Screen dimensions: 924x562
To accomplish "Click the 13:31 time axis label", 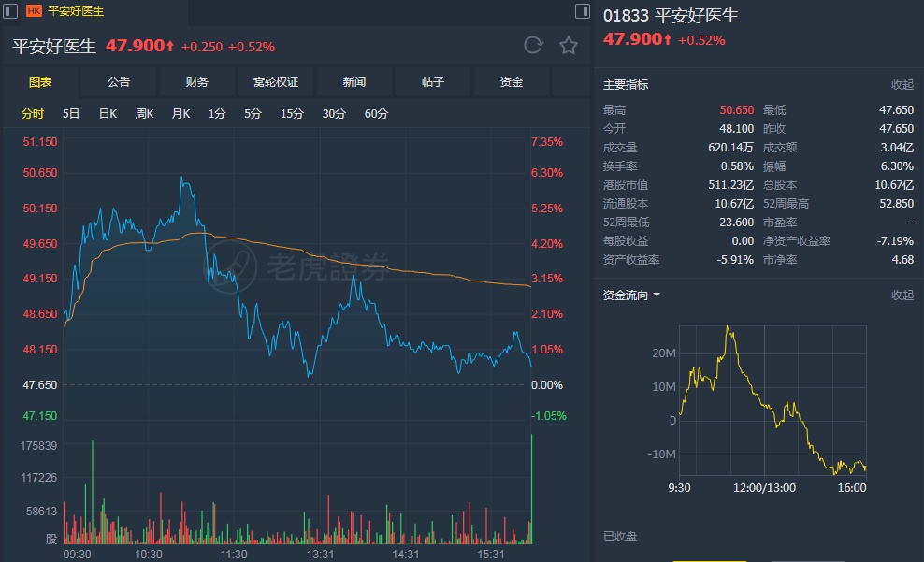I will [x=320, y=555].
